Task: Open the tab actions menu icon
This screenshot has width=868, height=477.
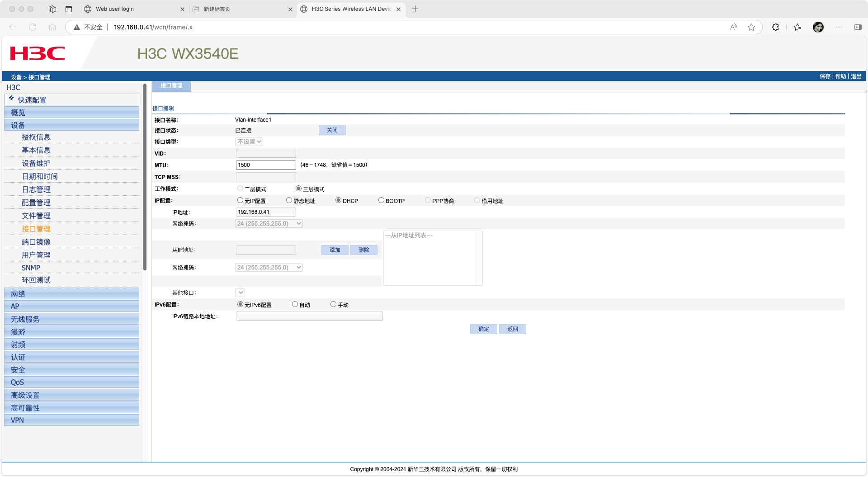Action: tap(69, 9)
